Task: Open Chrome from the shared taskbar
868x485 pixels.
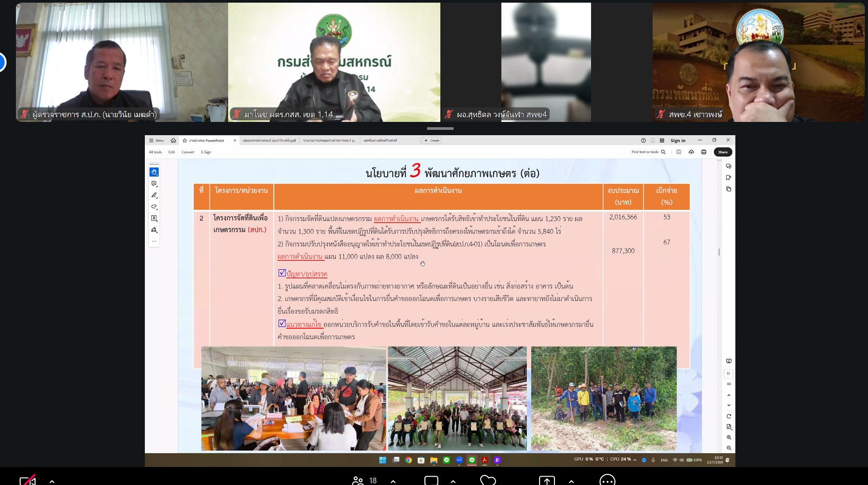Action: [x=409, y=460]
